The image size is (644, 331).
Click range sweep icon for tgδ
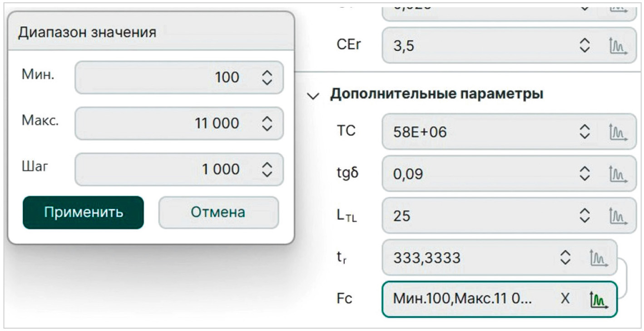pos(618,174)
